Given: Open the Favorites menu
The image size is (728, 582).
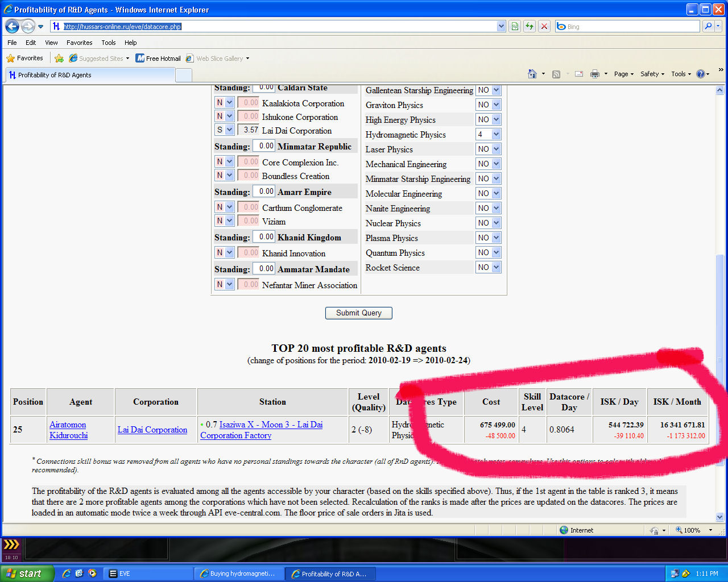Looking at the screenshot, I should pos(80,43).
